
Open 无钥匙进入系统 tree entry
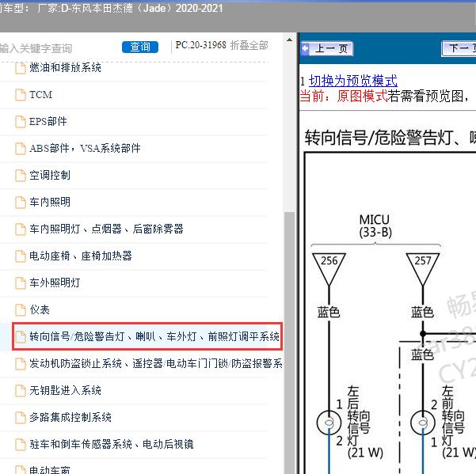tap(65, 390)
